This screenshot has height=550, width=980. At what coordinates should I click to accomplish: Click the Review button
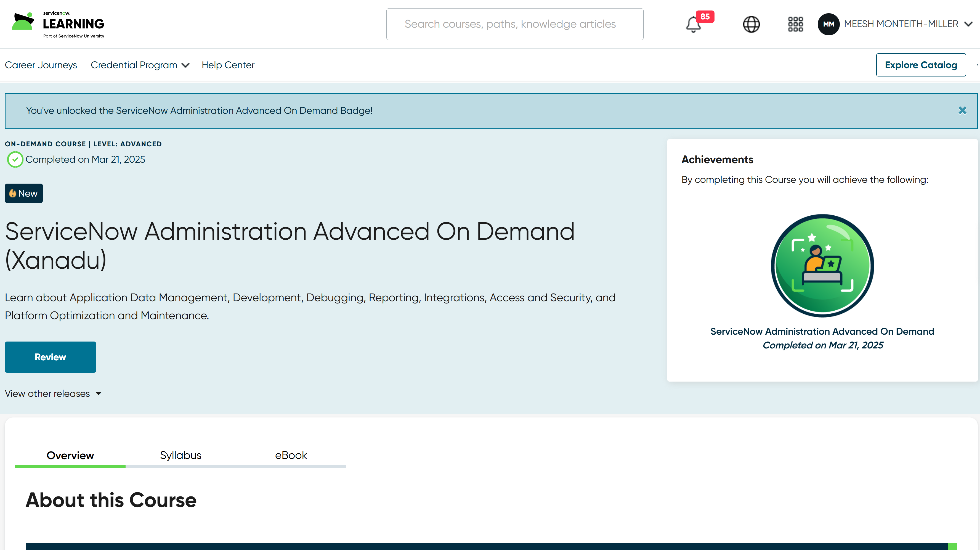50,357
